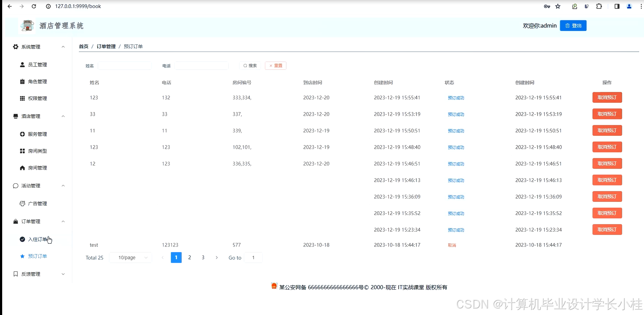
Task: Focus the 电话 phone input
Action: coord(202,65)
